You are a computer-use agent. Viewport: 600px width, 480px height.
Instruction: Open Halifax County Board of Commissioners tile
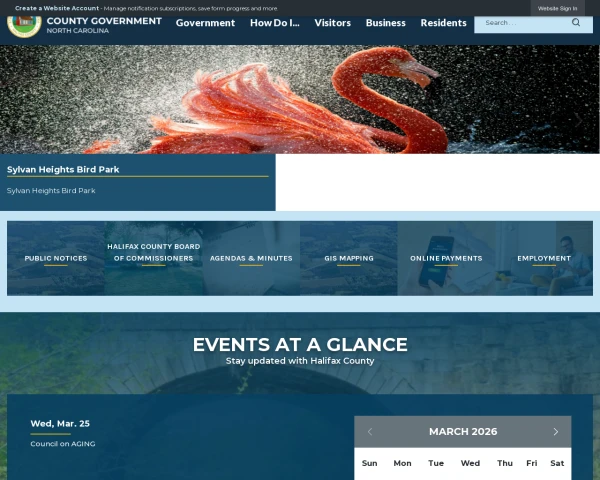pyautogui.click(x=153, y=252)
